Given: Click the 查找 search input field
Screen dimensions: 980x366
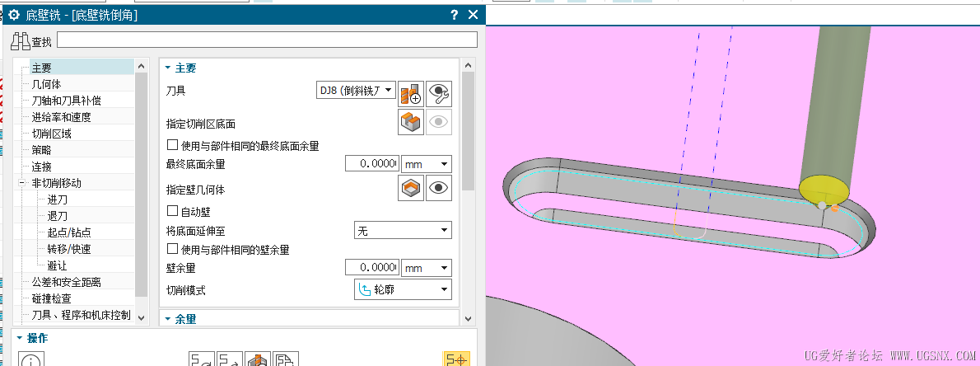Looking at the screenshot, I should [x=267, y=40].
